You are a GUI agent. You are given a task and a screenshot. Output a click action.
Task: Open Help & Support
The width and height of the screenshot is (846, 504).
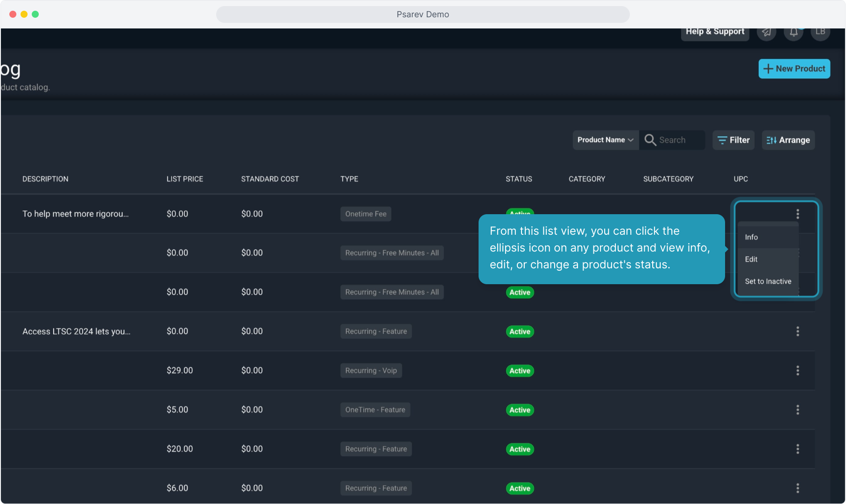[x=715, y=32]
